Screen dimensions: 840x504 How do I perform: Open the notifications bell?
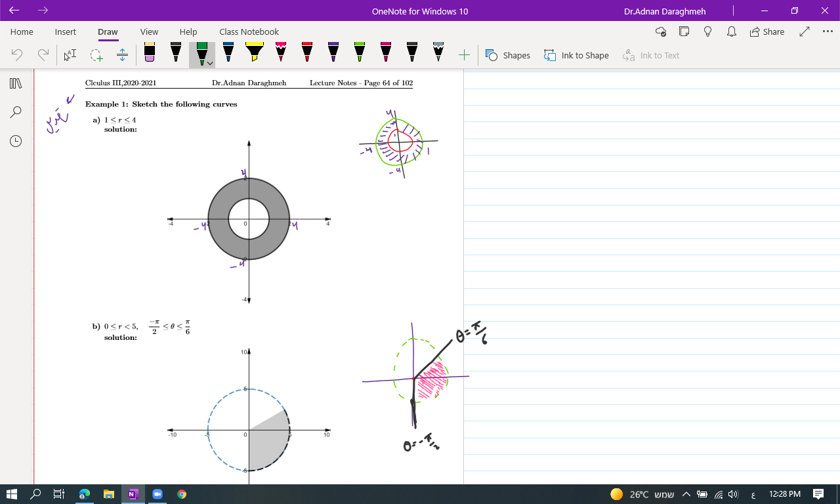point(732,31)
